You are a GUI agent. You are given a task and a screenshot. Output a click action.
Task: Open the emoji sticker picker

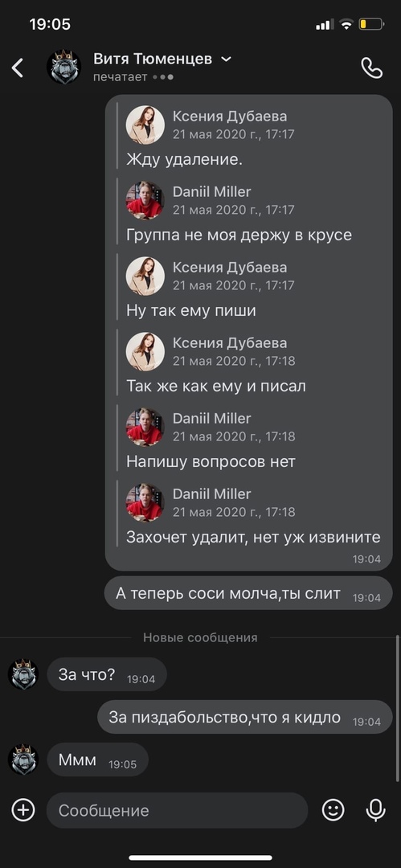[x=333, y=810]
